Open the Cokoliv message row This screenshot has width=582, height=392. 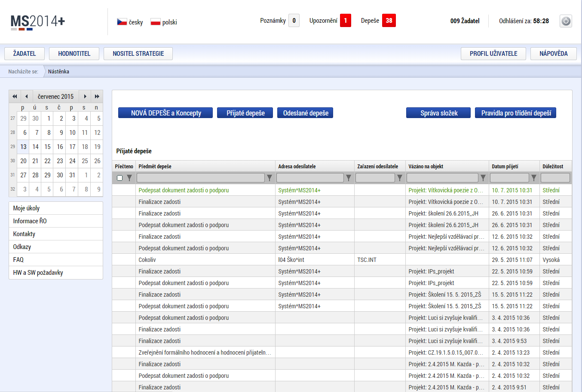342,260
